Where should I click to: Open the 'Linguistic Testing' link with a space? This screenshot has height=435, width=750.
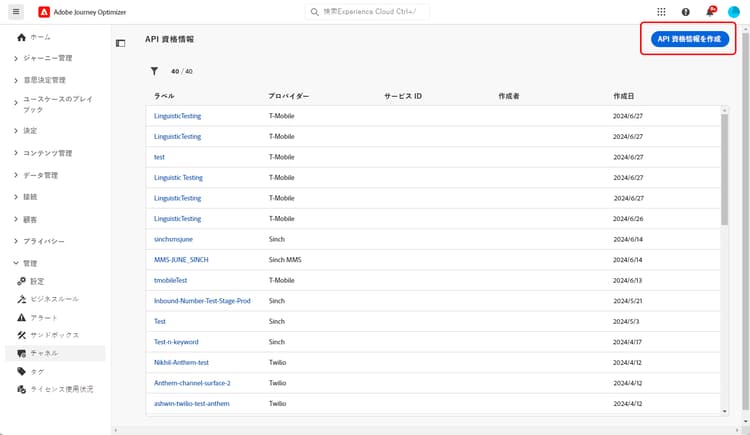(178, 178)
